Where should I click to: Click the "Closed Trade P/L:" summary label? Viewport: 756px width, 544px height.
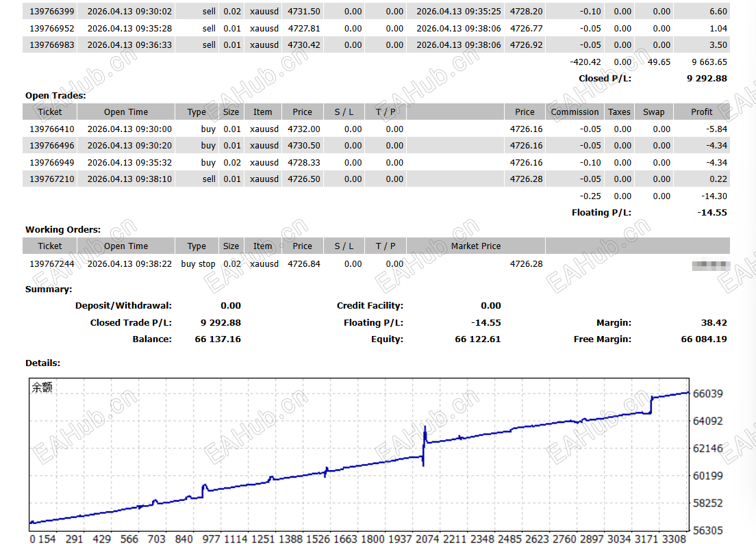(131, 322)
